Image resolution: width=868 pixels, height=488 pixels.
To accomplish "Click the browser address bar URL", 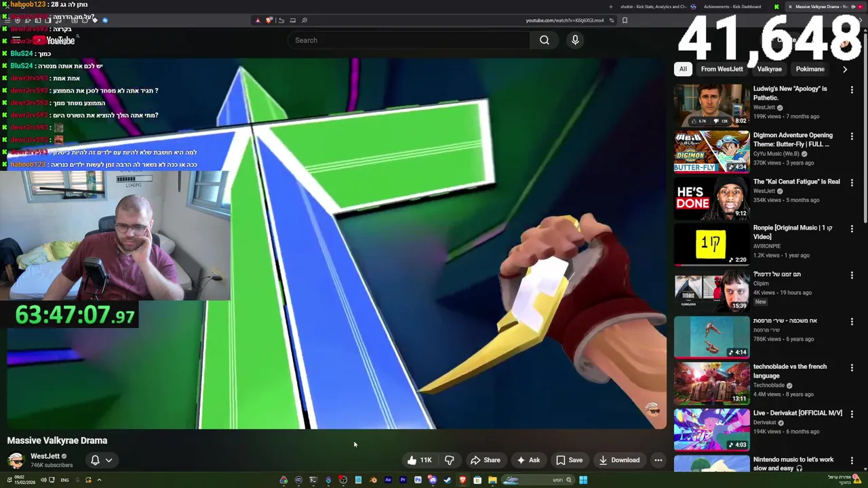I will [564, 20].
